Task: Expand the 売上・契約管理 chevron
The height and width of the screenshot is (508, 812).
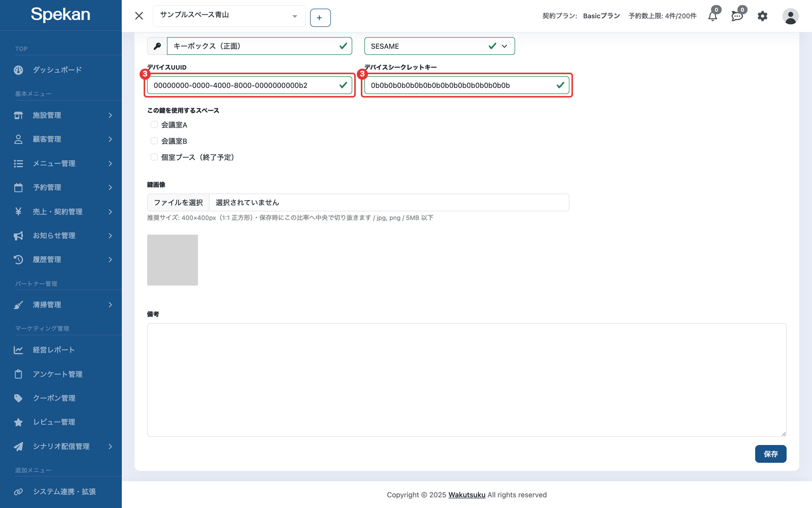Action: click(110, 212)
